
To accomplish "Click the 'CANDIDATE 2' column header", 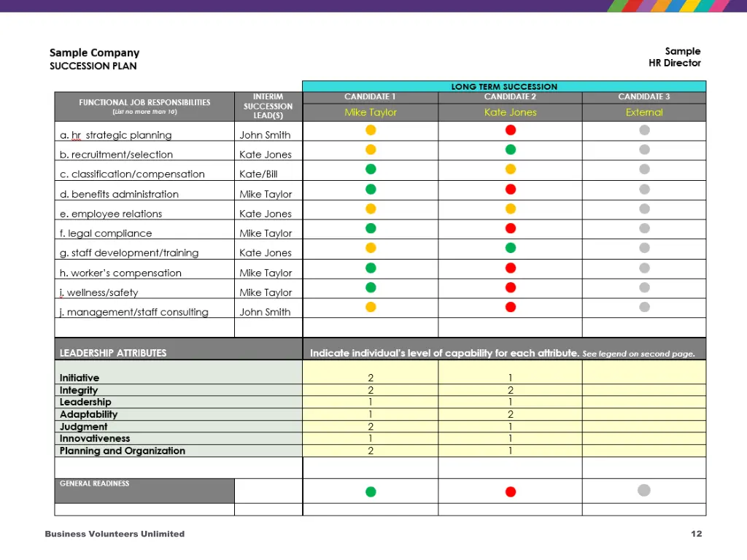I will click(x=510, y=97).
